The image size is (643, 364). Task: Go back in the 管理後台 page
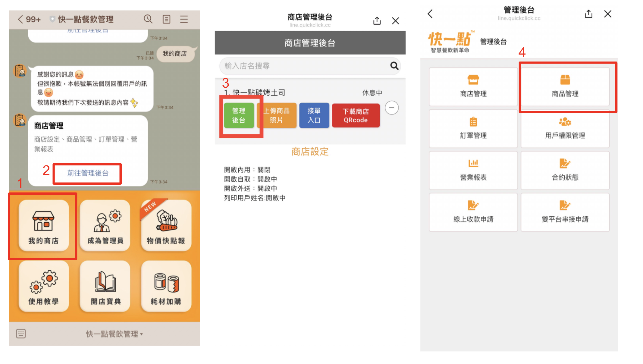point(430,14)
